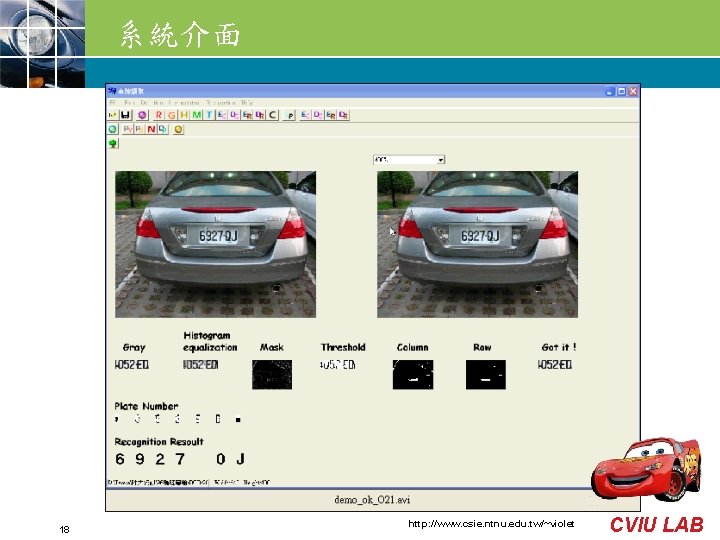Click the yellow circle icon on the second toolbar row
720x540 pixels.
[x=178, y=129]
